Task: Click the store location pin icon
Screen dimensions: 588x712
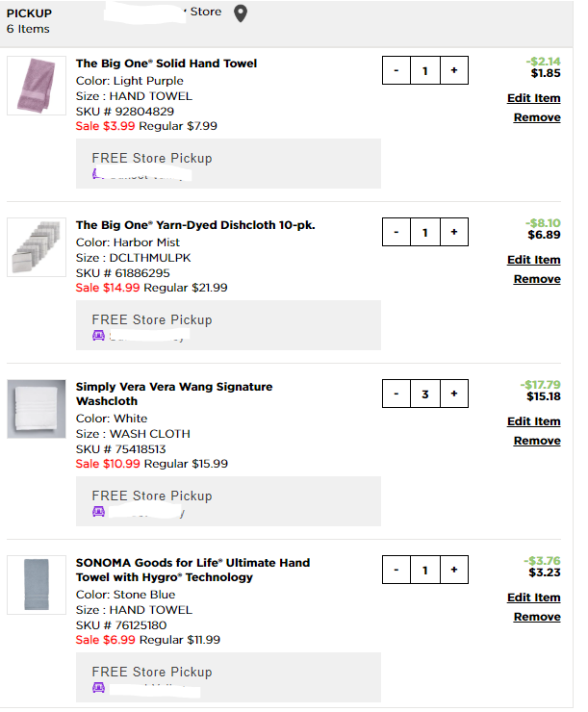Action: [x=241, y=13]
